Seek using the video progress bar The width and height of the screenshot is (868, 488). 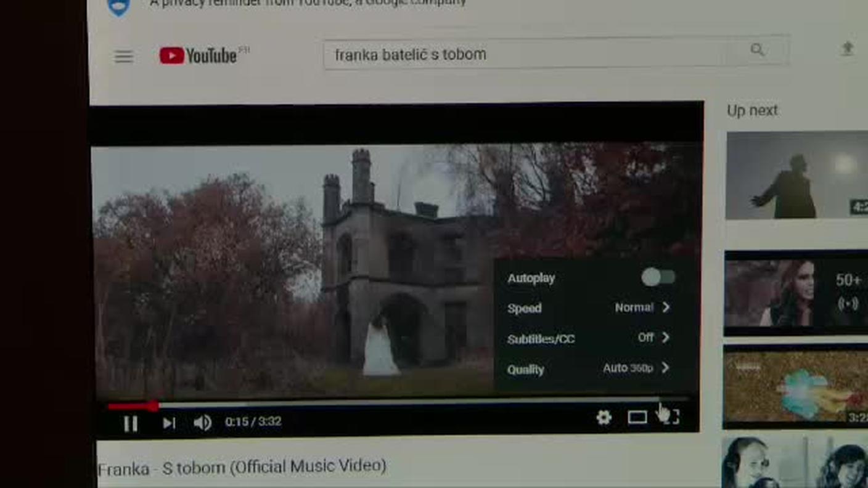(397, 404)
